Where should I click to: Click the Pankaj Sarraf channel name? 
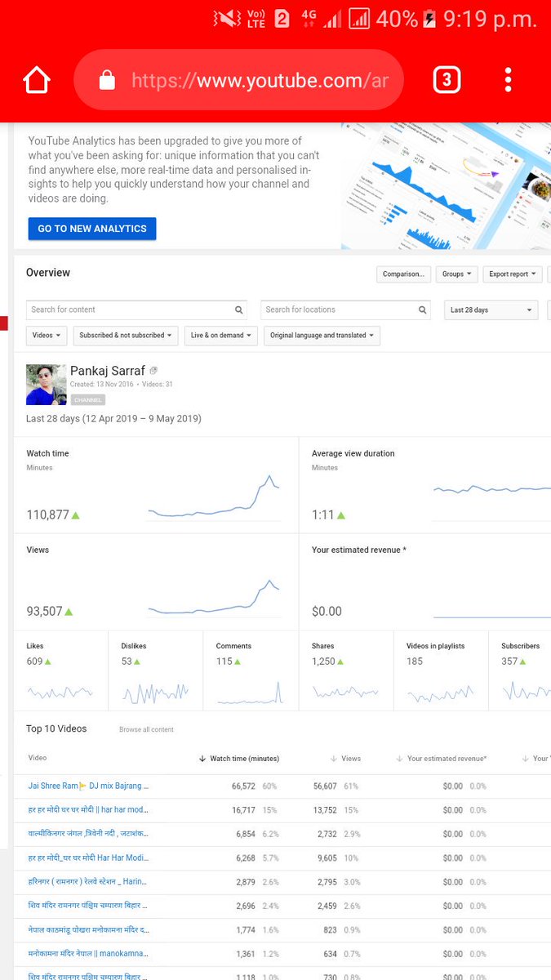click(x=108, y=371)
